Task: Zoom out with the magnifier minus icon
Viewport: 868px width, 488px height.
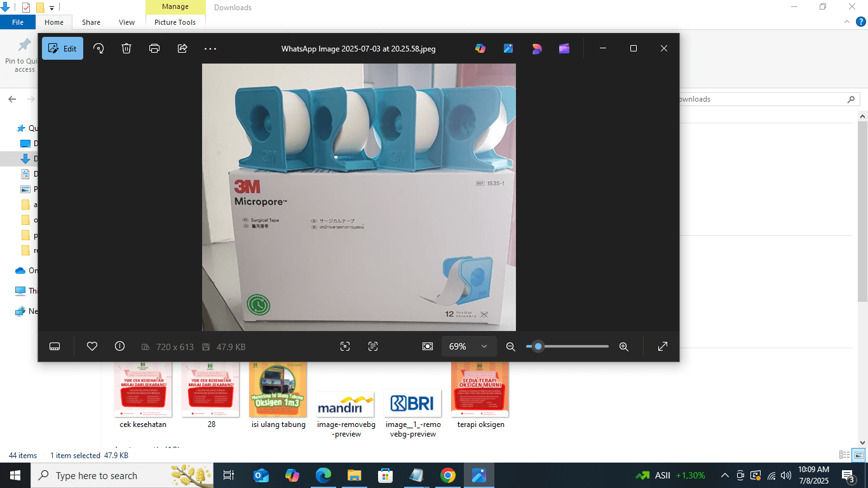Action: (x=510, y=346)
